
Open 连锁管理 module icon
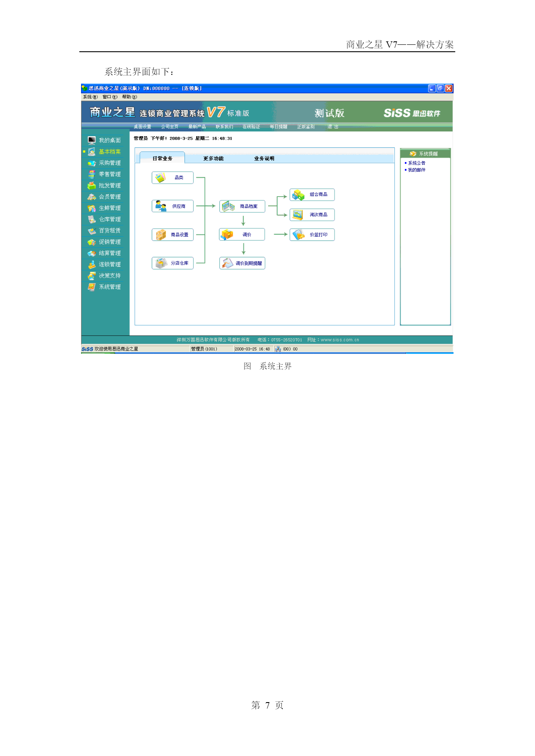(92, 264)
